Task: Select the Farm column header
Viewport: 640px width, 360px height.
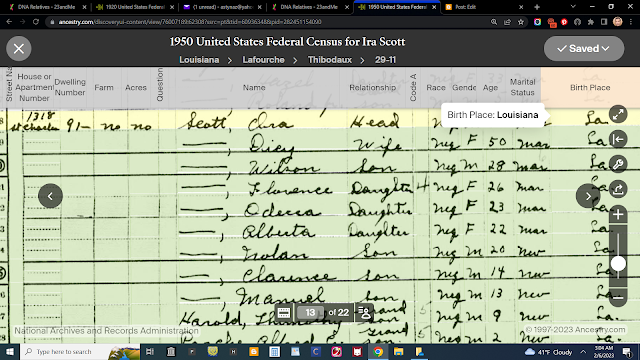Action: pos(104,87)
